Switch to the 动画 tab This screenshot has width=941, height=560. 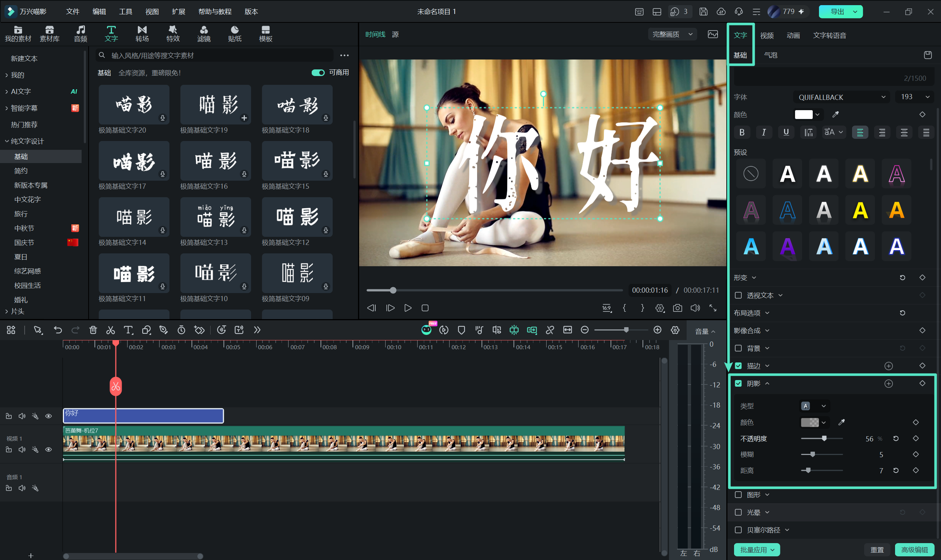click(793, 35)
